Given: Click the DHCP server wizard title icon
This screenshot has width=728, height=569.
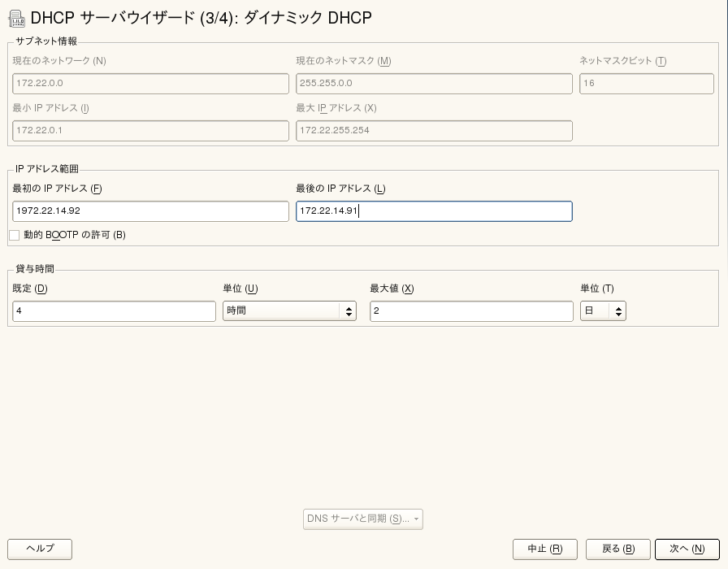Looking at the screenshot, I should (x=17, y=19).
